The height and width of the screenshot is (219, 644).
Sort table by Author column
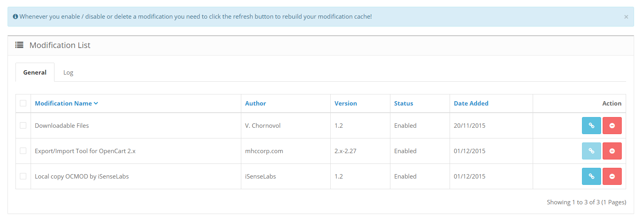pos(255,103)
